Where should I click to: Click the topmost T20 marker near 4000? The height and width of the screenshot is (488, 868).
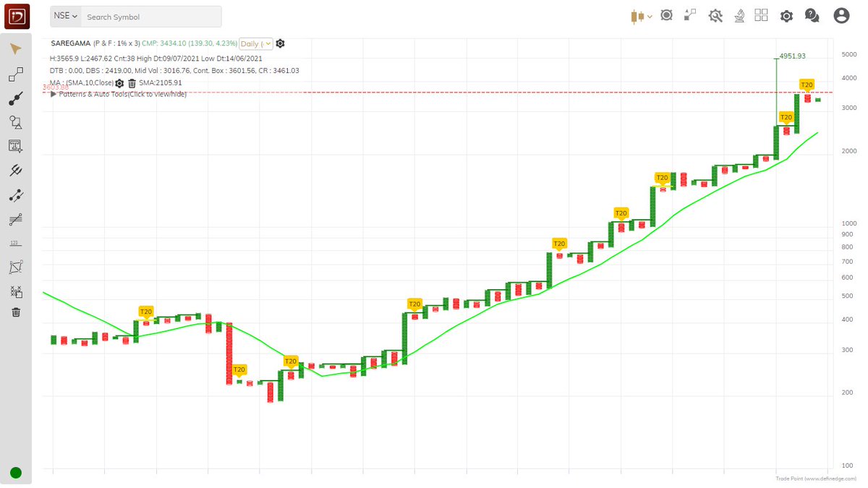[807, 85]
